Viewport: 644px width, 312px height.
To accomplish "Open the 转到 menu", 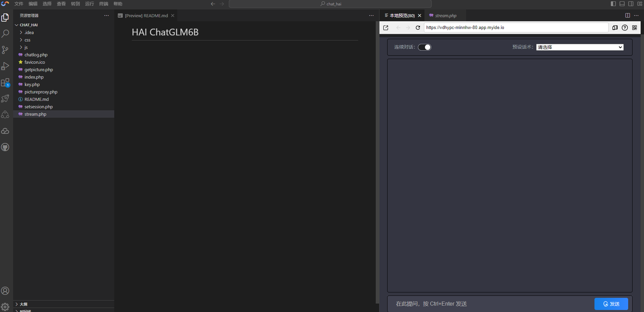I will tap(75, 4).
